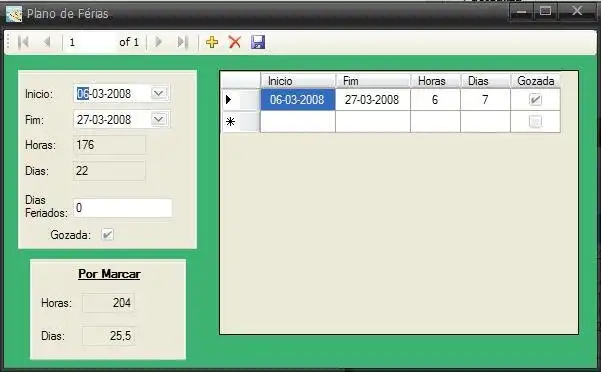The width and height of the screenshot is (601, 372).
Task: Sort by the Gozada column header
Action: [x=535, y=81]
